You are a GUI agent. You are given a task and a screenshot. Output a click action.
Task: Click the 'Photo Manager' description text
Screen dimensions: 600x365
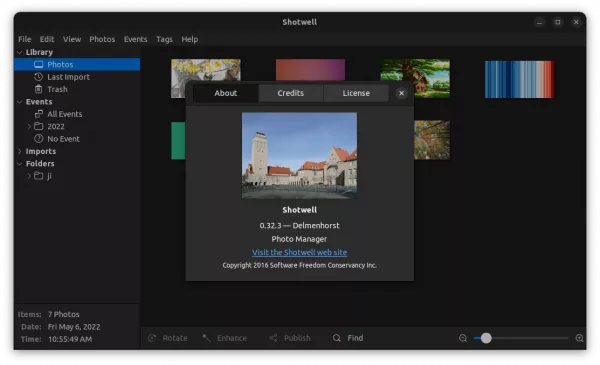click(299, 239)
